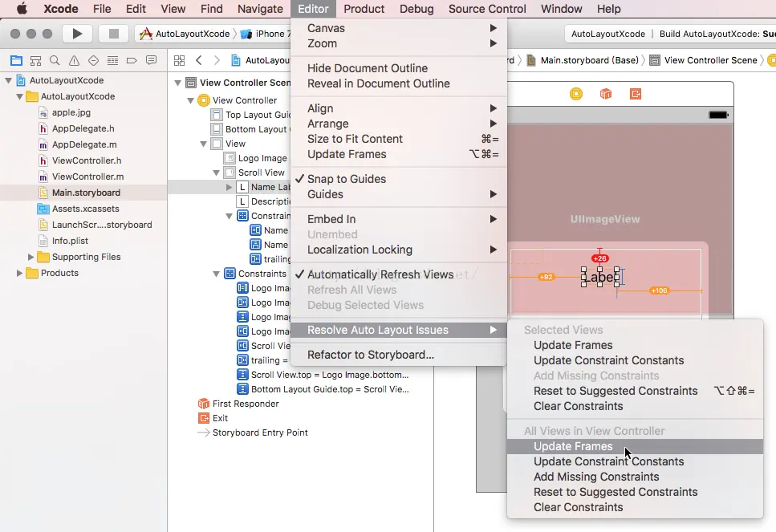Screen dimensions: 776x532
Task: Expand the Products folder
Action: click(19, 273)
